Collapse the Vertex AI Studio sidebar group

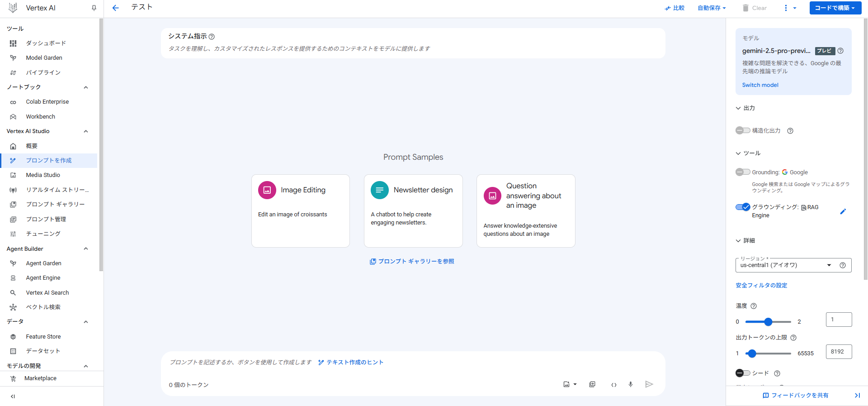coord(86,131)
